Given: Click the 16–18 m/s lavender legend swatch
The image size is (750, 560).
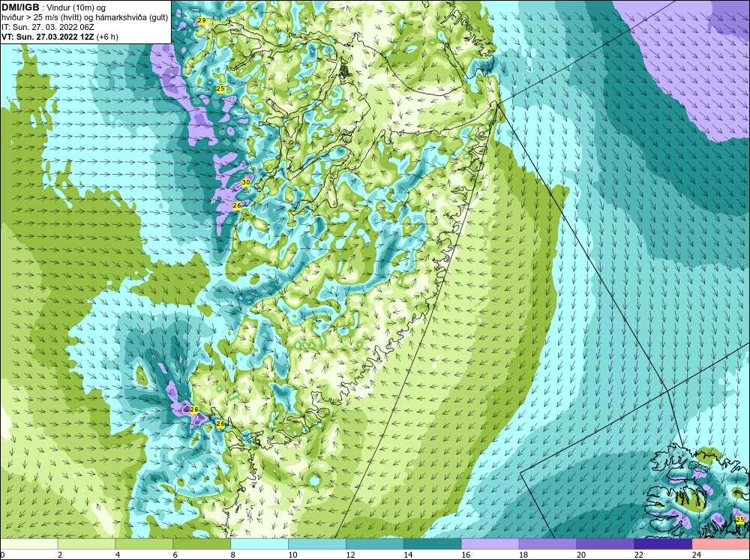Looking at the screenshot, I should [490, 544].
